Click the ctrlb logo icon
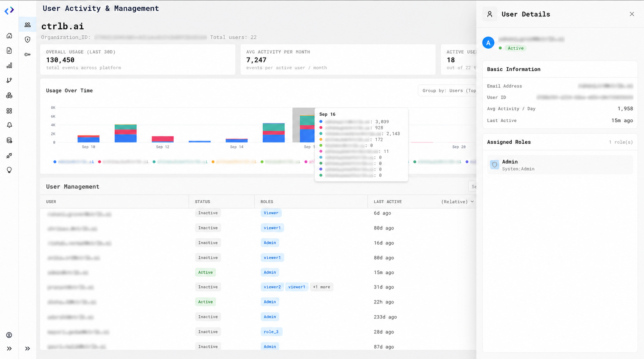Image resolution: width=644 pixels, height=359 pixels. coord(9,10)
